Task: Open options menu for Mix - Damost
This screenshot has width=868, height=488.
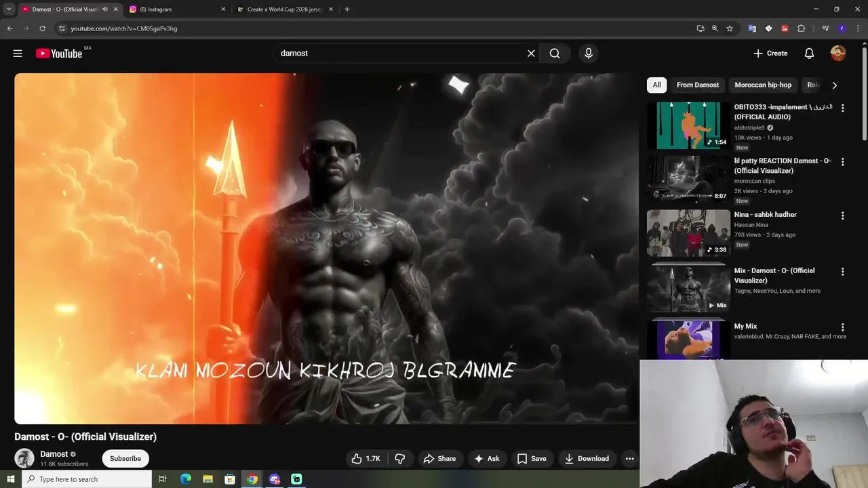Action: (842, 272)
